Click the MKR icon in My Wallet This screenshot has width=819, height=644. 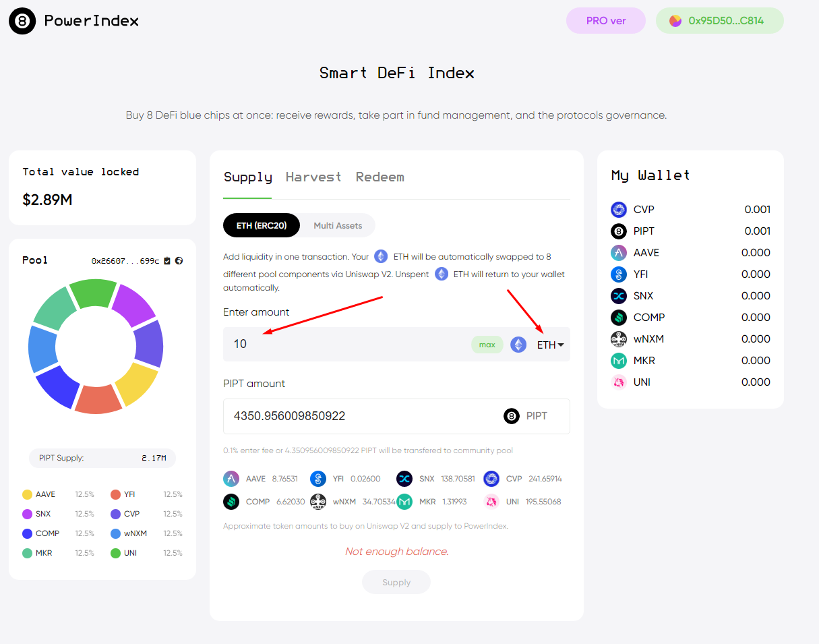pyautogui.click(x=619, y=361)
